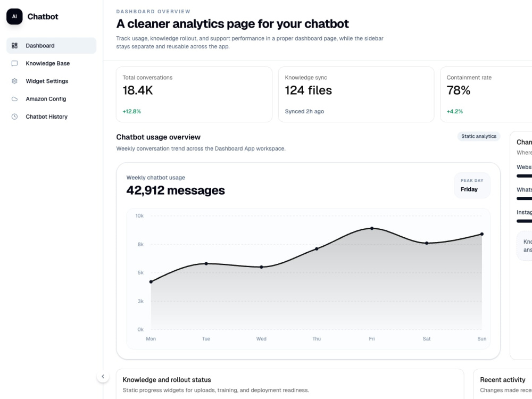The width and height of the screenshot is (532, 399).
Task: Open the Dashboard menu item
Action: pyautogui.click(x=51, y=45)
